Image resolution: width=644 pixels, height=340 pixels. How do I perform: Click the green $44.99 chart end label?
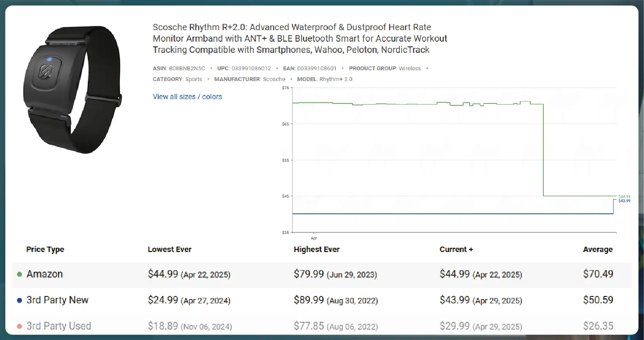coord(624,196)
